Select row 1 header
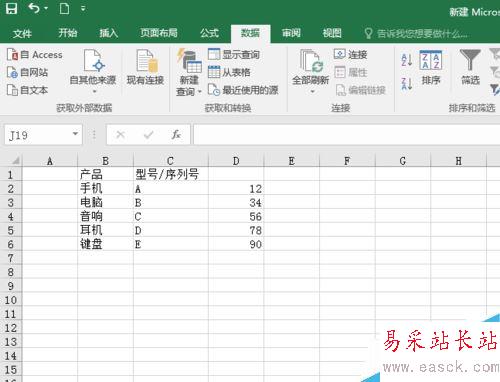Screen dimensions: 500x382 11,174
